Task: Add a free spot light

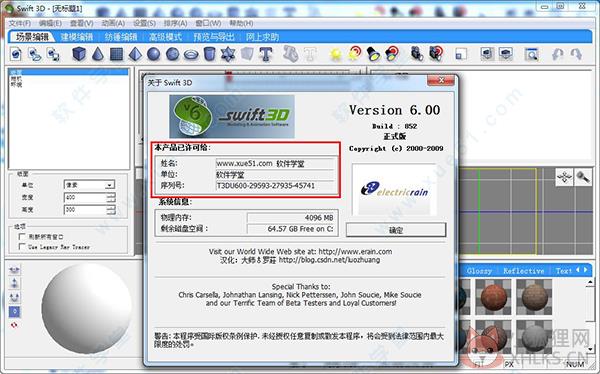Action: (373, 54)
